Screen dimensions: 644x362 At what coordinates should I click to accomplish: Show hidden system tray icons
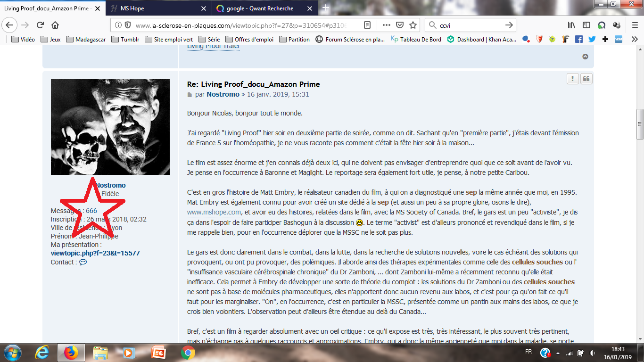(x=559, y=353)
